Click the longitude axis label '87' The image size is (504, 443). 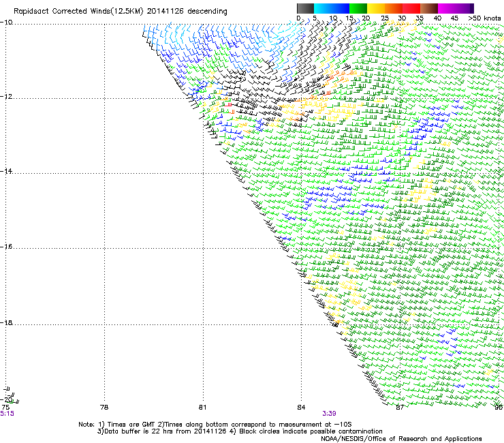click(400, 408)
